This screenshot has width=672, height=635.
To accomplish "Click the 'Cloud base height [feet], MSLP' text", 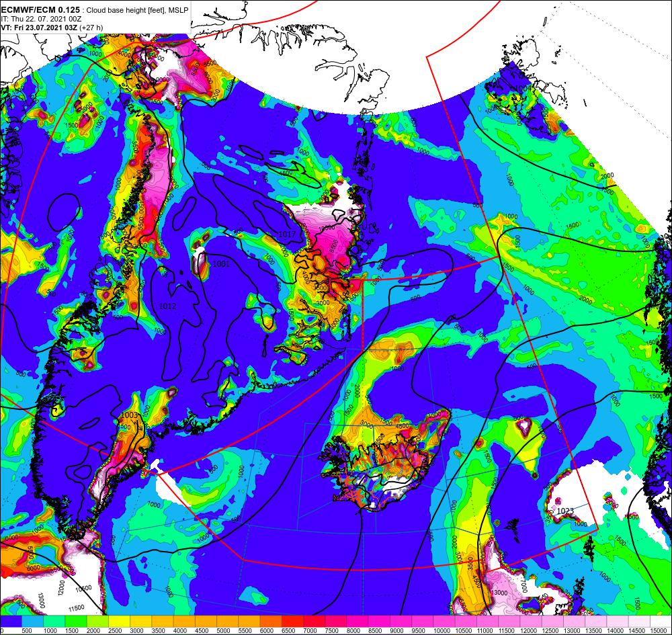I will click(x=137, y=11).
